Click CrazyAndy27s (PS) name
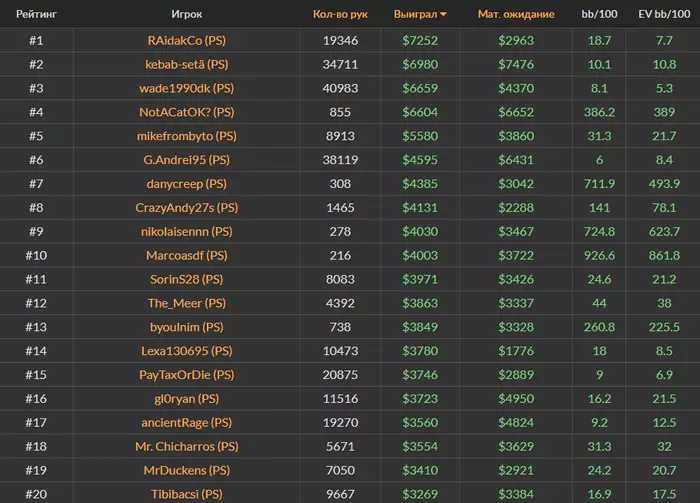The width and height of the screenshot is (700, 503). pos(186,207)
